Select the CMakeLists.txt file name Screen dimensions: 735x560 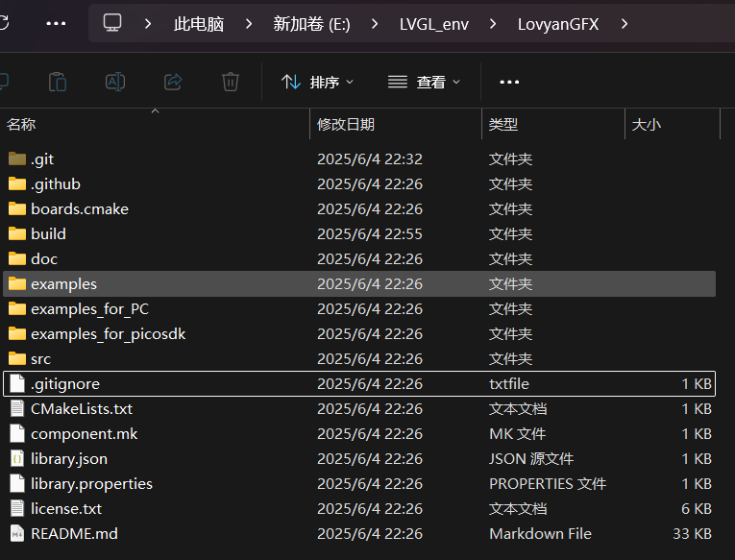(82, 408)
